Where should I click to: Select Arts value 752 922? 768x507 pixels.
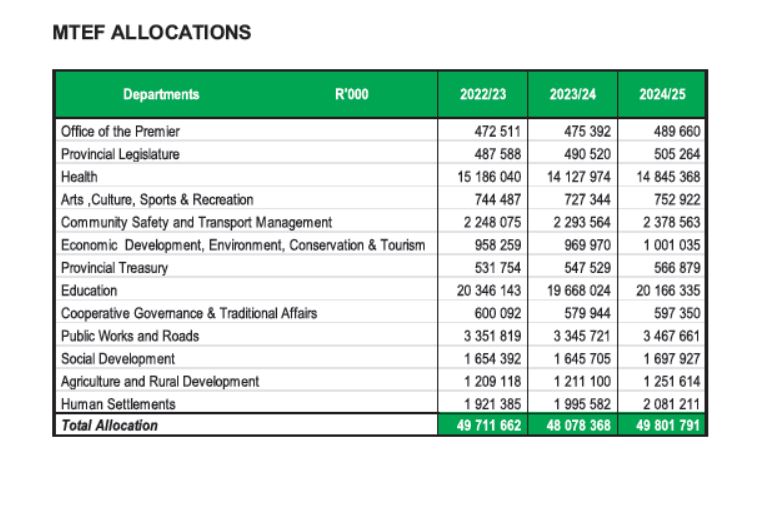click(676, 200)
